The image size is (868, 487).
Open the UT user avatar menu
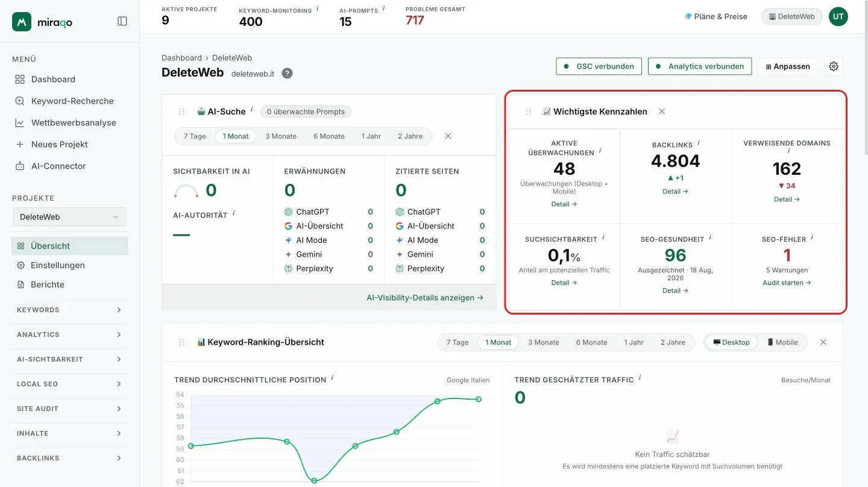click(838, 16)
